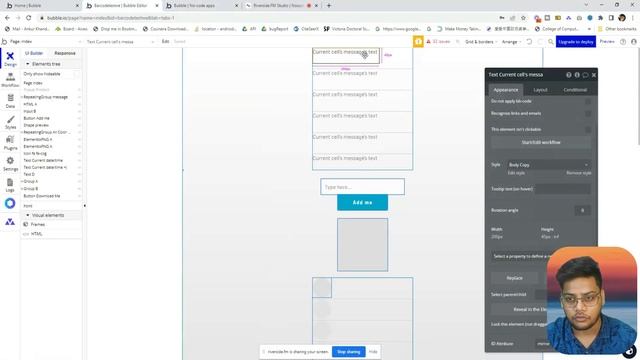640x360 pixels.
Task: Open the Edit menu in top bar
Action: [x=165, y=42]
